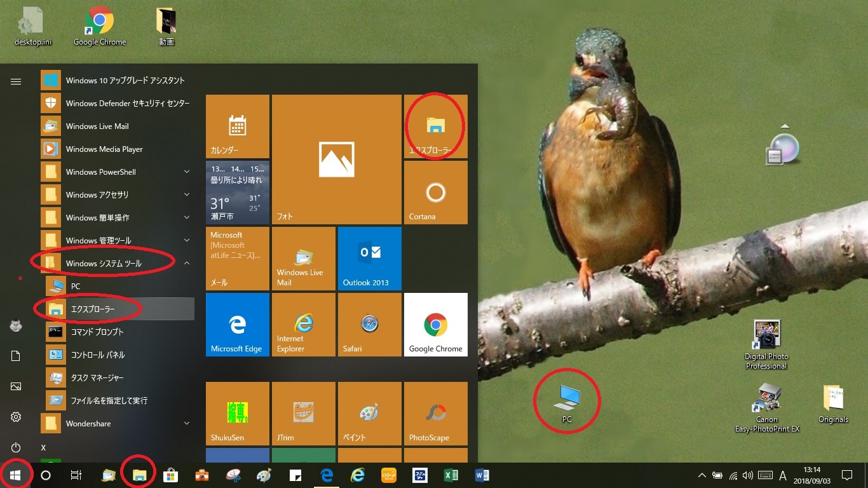Launch the Safari tile
The height and width of the screenshot is (488, 868).
(370, 325)
